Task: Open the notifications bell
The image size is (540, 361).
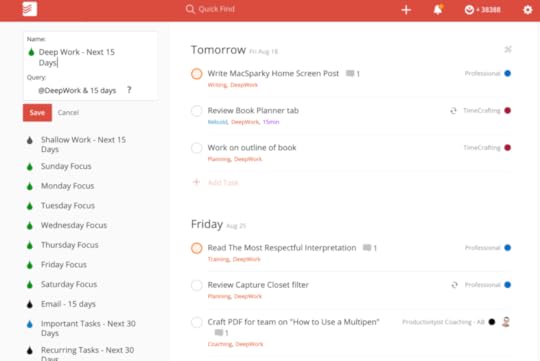Action: pyautogui.click(x=438, y=9)
